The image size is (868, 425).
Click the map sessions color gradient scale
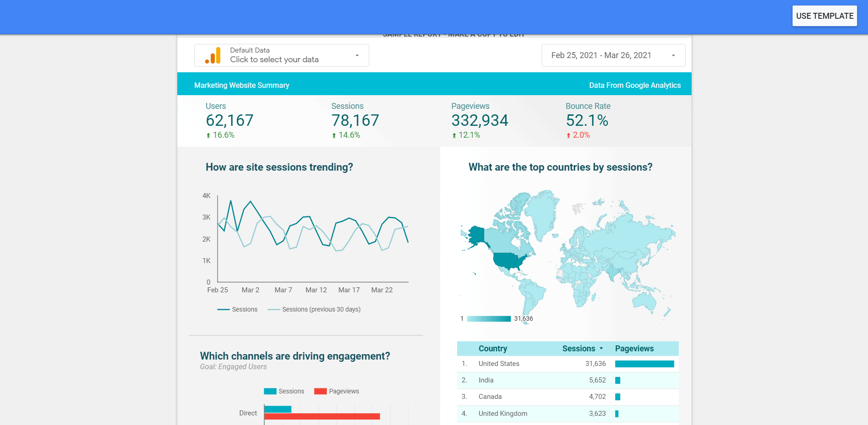click(489, 319)
